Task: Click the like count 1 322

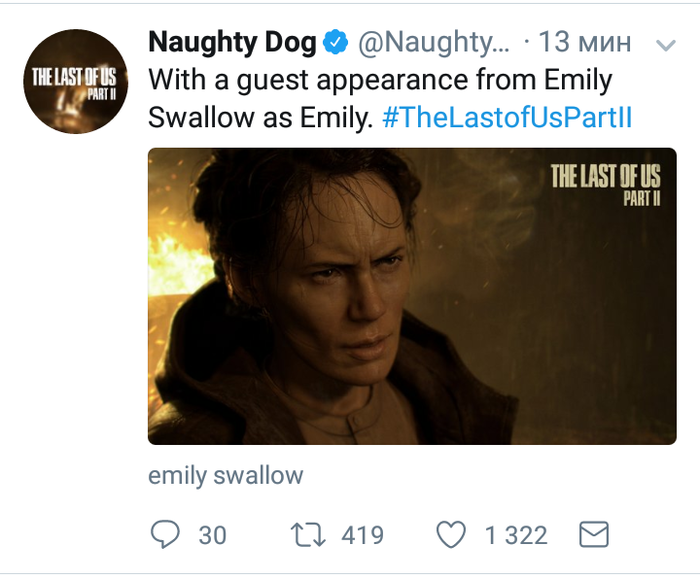Action: point(516,536)
